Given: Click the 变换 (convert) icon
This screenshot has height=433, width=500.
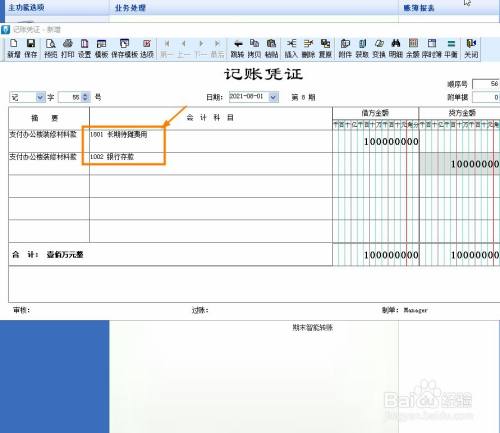Looking at the screenshot, I should pyautogui.click(x=379, y=44).
